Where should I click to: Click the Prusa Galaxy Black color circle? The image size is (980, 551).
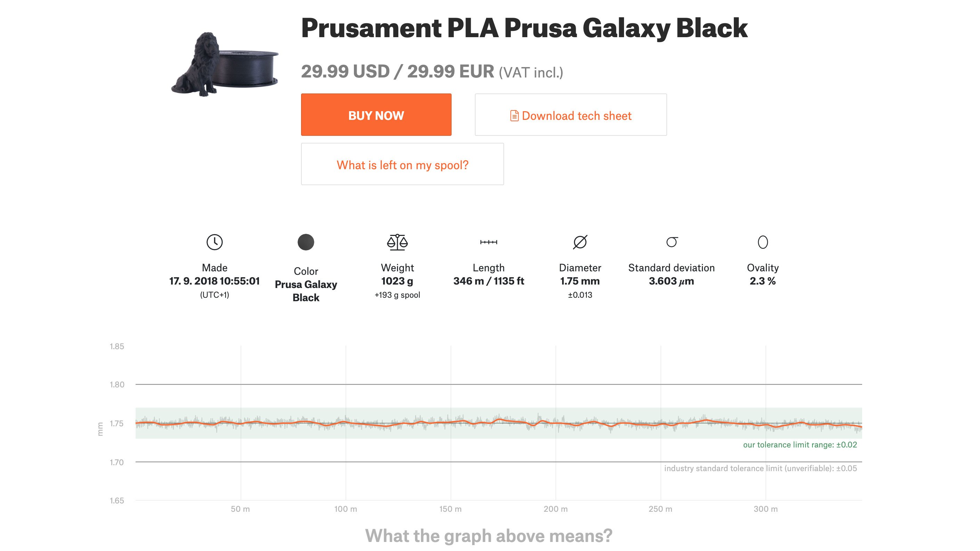(x=306, y=242)
